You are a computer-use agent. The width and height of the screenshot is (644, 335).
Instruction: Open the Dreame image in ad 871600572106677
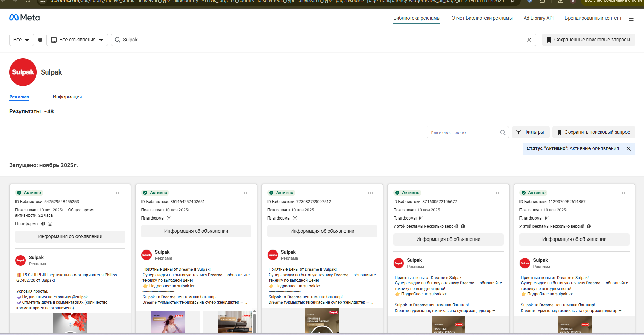click(x=448, y=325)
